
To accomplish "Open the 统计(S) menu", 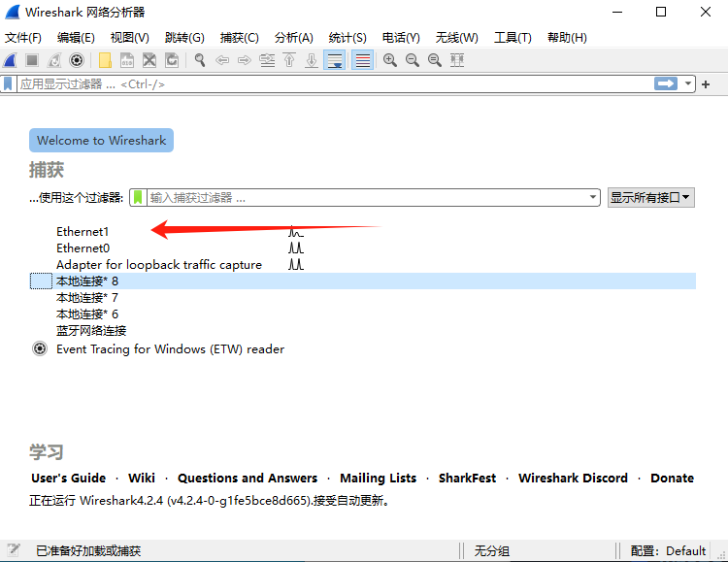I will pos(347,38).
